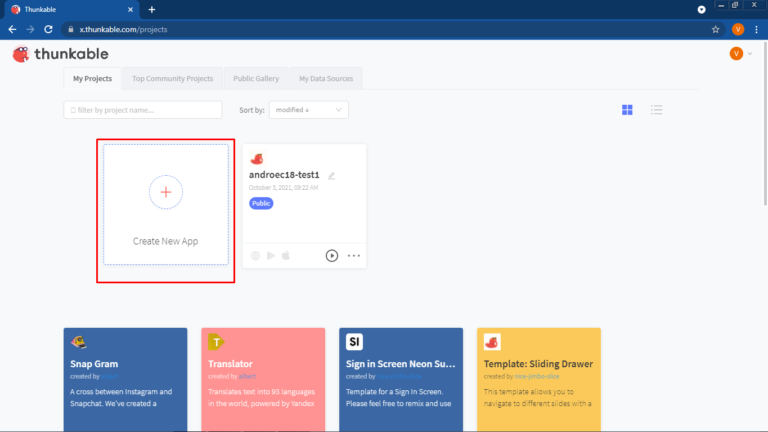Open the user avatar menu in the page header

pyautogui.click(x=736, y=53)
